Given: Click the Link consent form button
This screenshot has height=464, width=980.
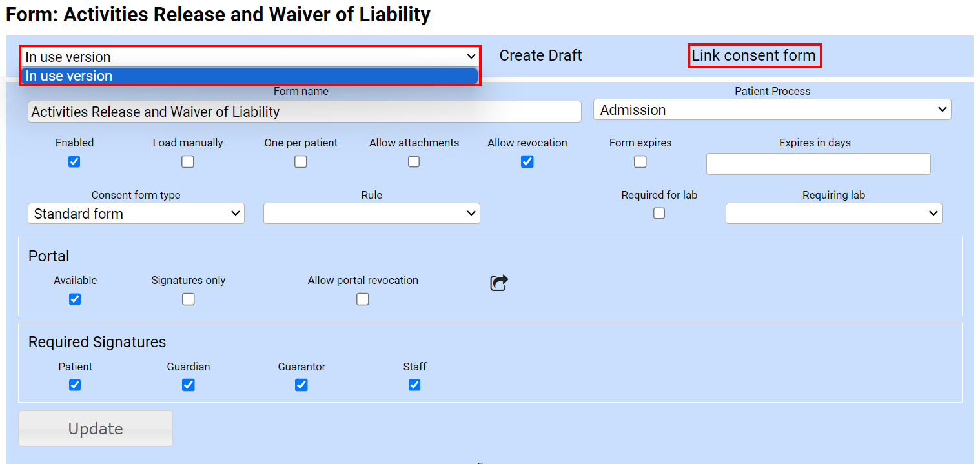Looking at the screenshot, I should coord(754,56).
